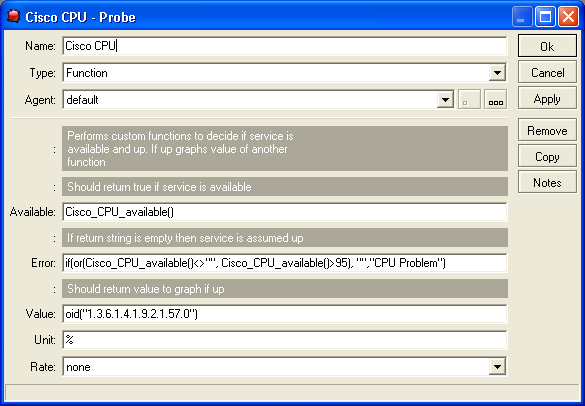Close the Cisco CPU - Probe window
Viewport: 585px width, 406px height.
tap(568, 17)
